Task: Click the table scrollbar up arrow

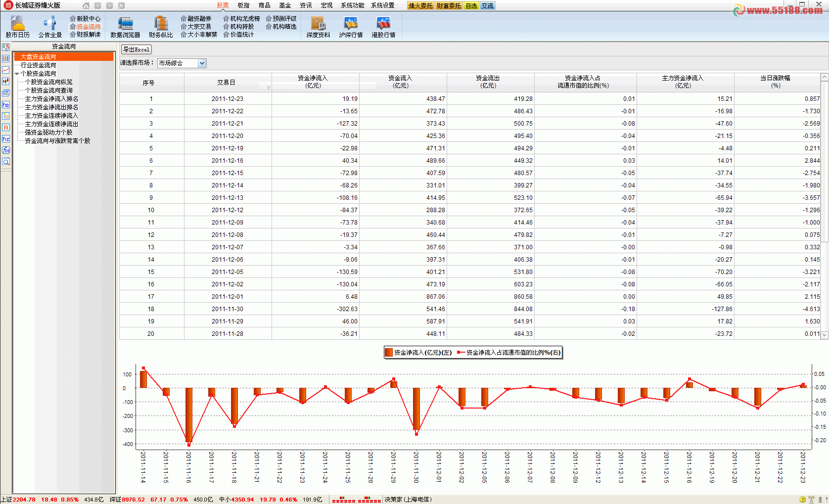Action: click(825, 77)
